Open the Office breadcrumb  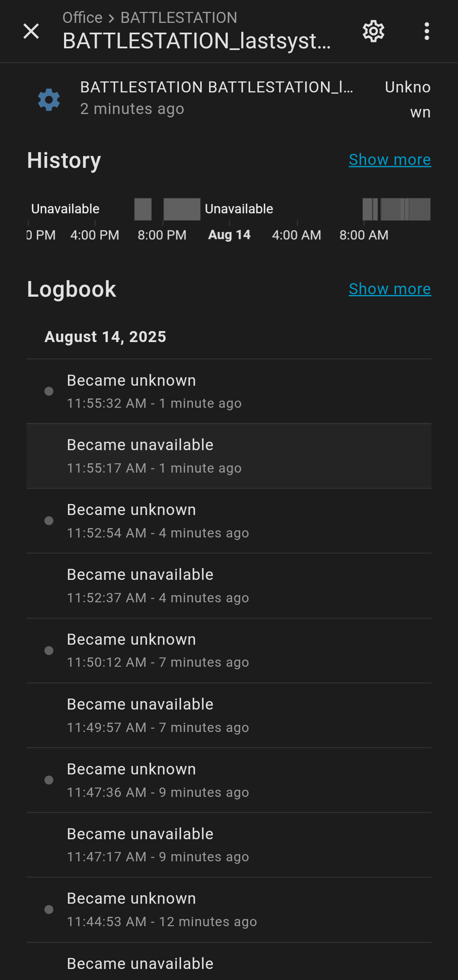tap(82, 18)
